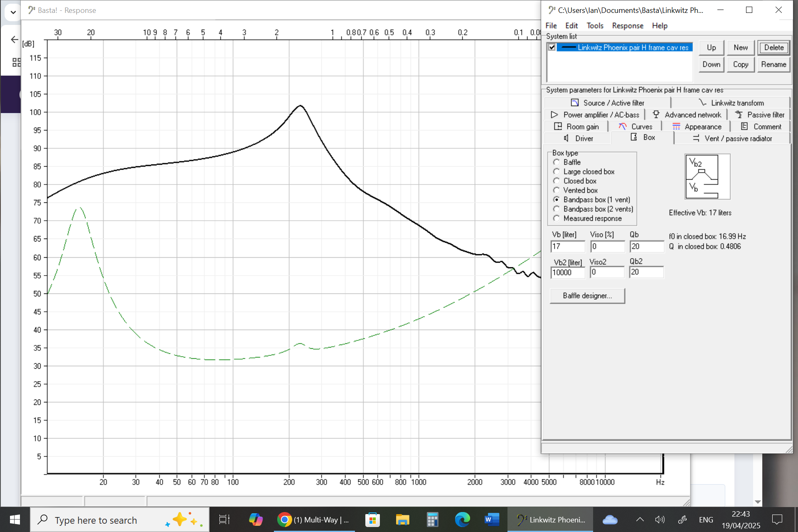
Task: Open Word from taskbar
Action: [492, 520]
